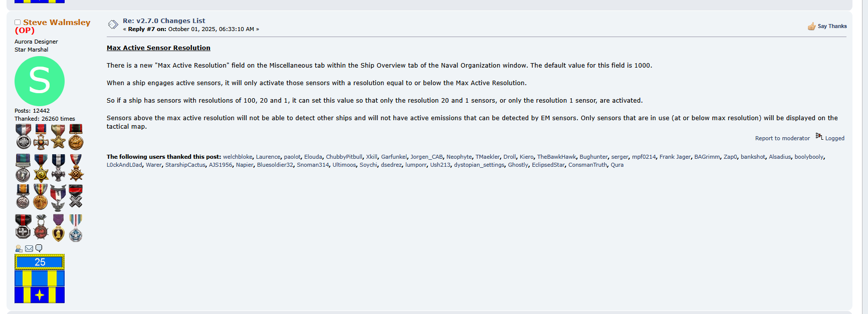
Task: Click the silver coin medal with green-purple ribbon
Action: 23,168
